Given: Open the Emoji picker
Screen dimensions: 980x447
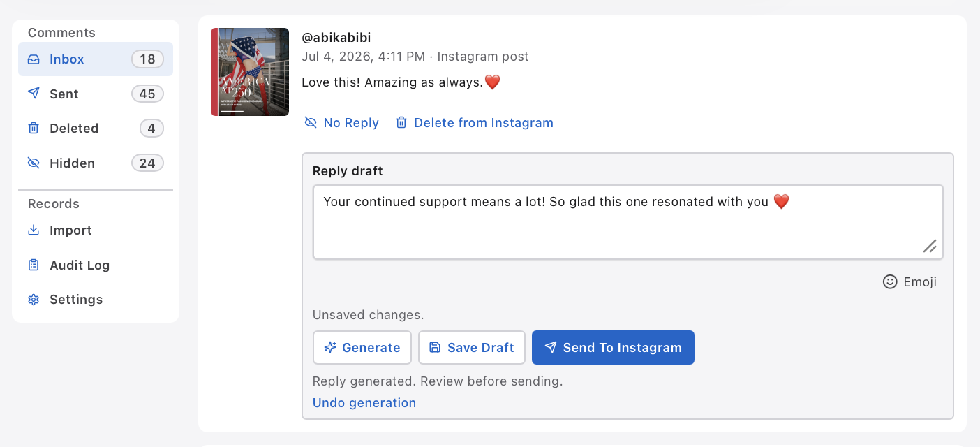Looking at the screenshot, I should (910, 282).
